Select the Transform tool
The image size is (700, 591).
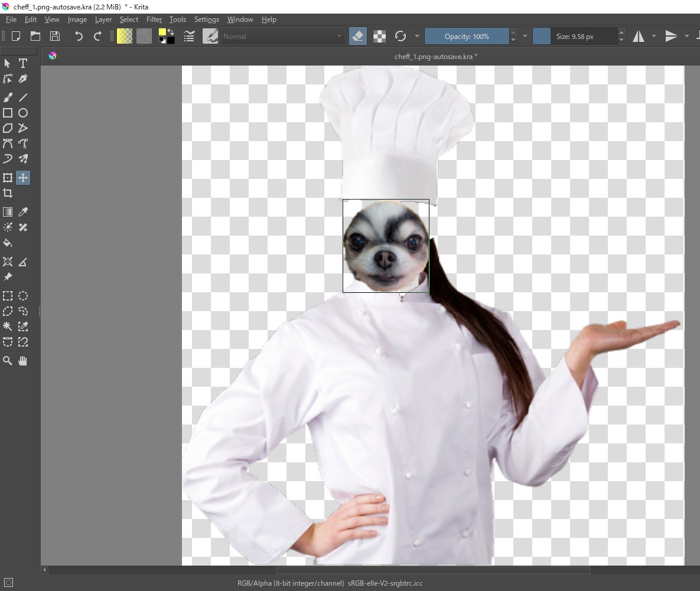8,178
